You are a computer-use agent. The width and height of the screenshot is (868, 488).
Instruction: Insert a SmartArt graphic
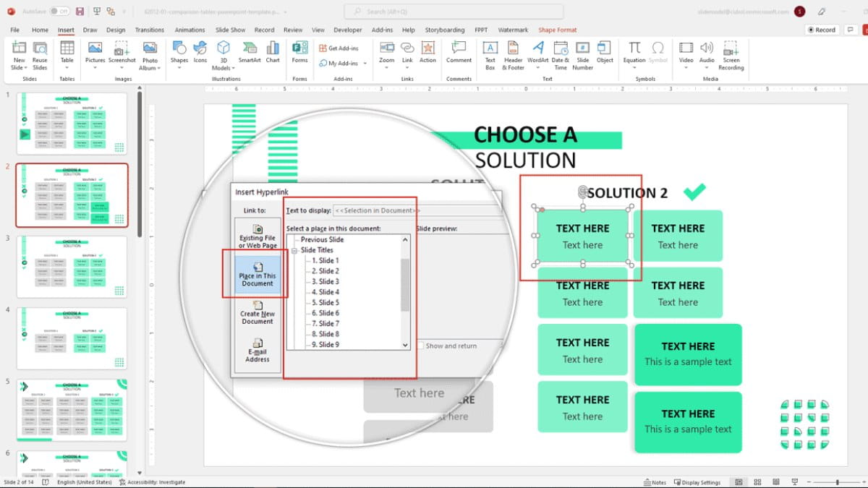(251, 51)
